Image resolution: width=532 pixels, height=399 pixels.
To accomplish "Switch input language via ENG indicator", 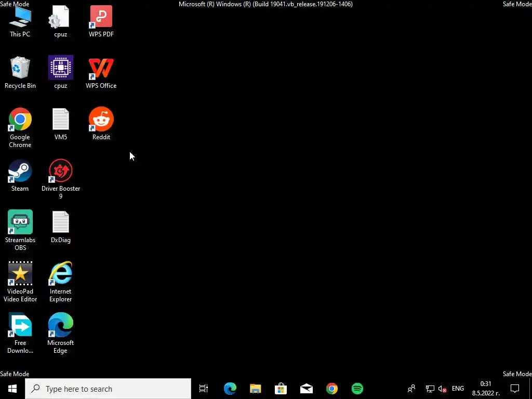I will 458,389.
